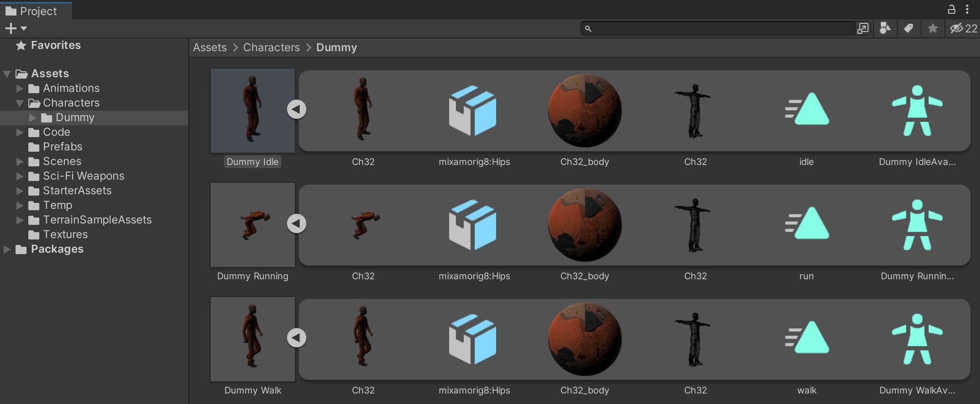The width and height of the screenshot is (980, 404).
Task: Select the Dummy IdleAvatar icon
Action: point(917,111)
